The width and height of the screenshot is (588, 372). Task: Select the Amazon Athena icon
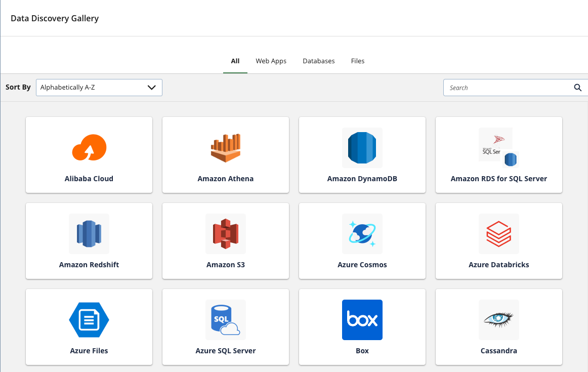(226, 148)
